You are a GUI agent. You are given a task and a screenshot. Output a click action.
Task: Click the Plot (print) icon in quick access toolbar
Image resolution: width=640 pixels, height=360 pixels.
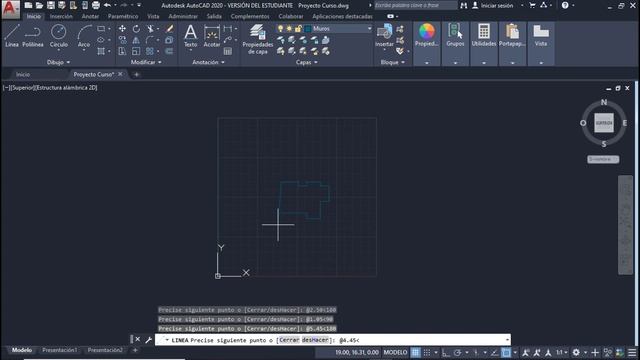pos(96,5)
